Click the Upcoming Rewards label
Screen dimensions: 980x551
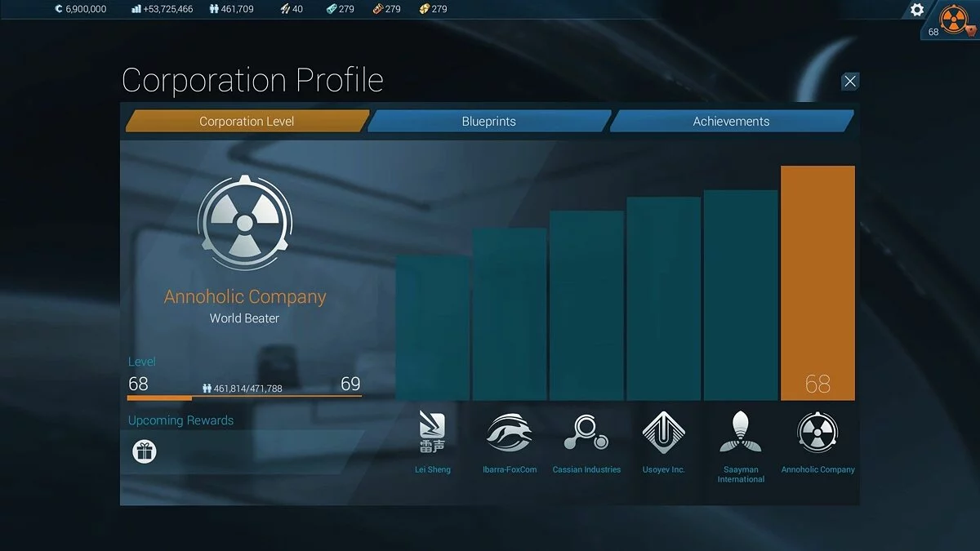click(180, 420)
